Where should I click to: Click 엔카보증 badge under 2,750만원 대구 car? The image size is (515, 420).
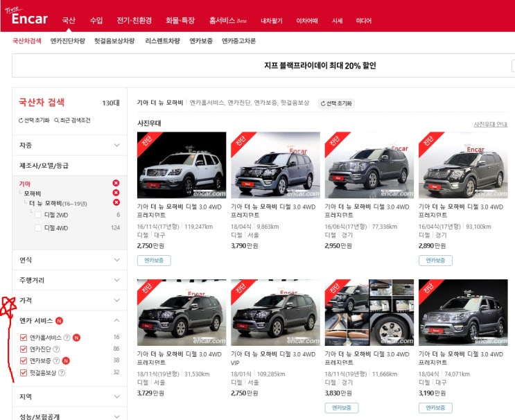pos(154,261)
